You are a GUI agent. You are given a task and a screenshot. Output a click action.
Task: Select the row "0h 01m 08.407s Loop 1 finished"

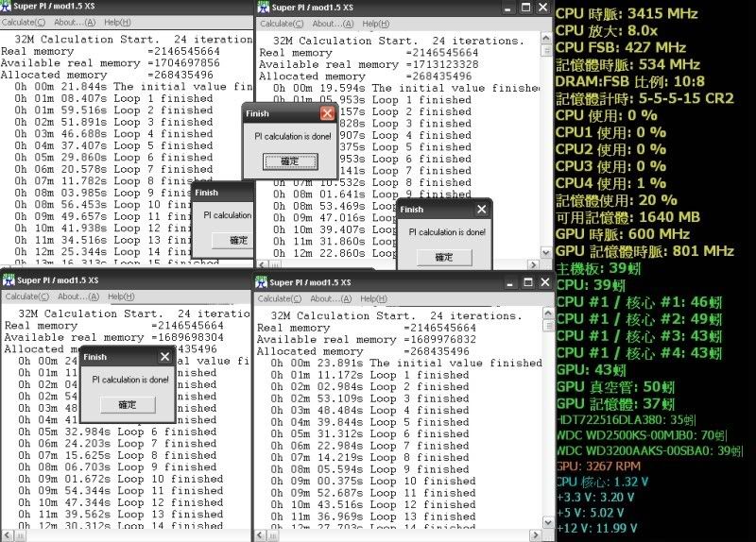(113, 98)
